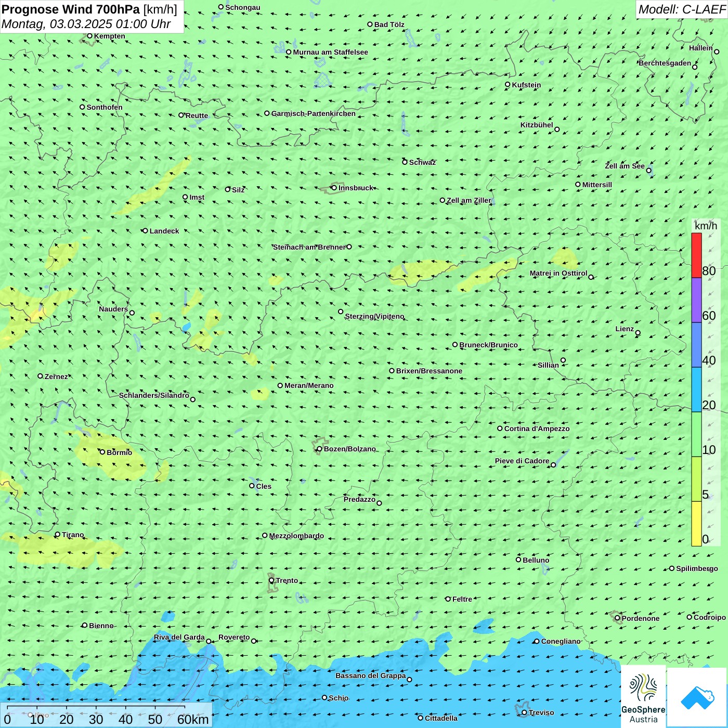Click the 'Mezzolombardo' label
728x728 pixels.
296,536
